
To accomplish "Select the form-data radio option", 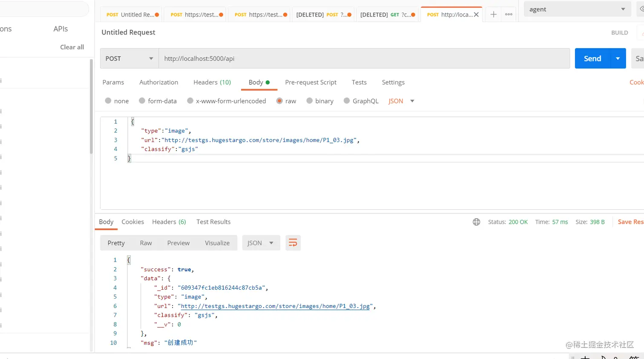I will coord(142,101).
